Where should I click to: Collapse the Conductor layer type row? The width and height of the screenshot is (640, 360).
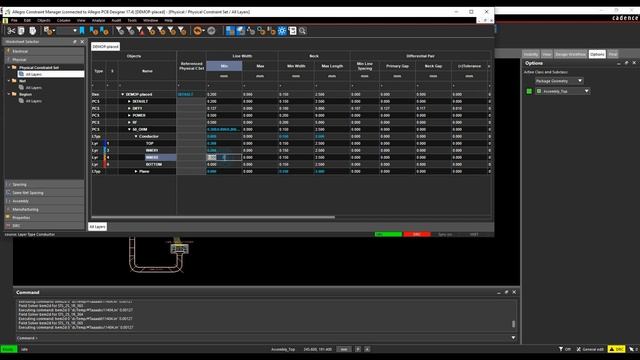136,136
